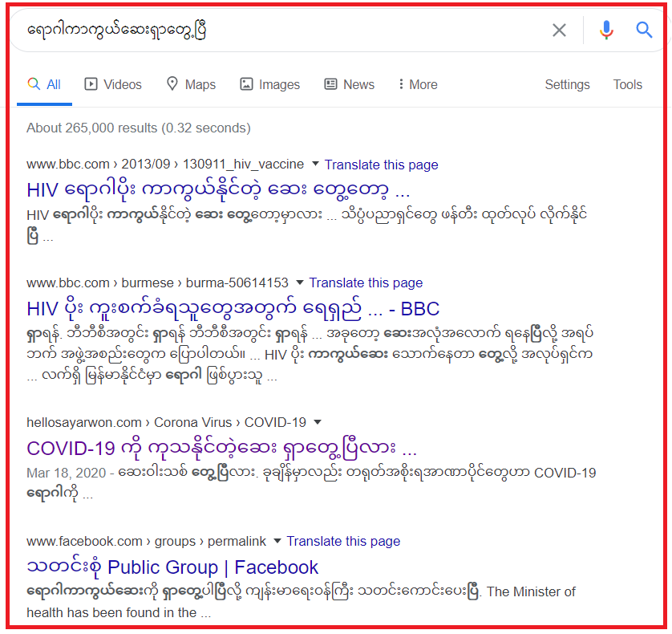Image resolution: width=672 pixels, height=634 pixels.
Task: Open the first BBC HIV vaccine result title
Action: pos(218,189)
